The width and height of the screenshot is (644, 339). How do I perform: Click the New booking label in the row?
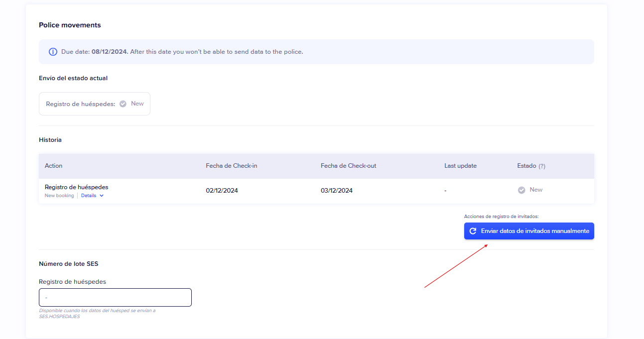[59, 196]
